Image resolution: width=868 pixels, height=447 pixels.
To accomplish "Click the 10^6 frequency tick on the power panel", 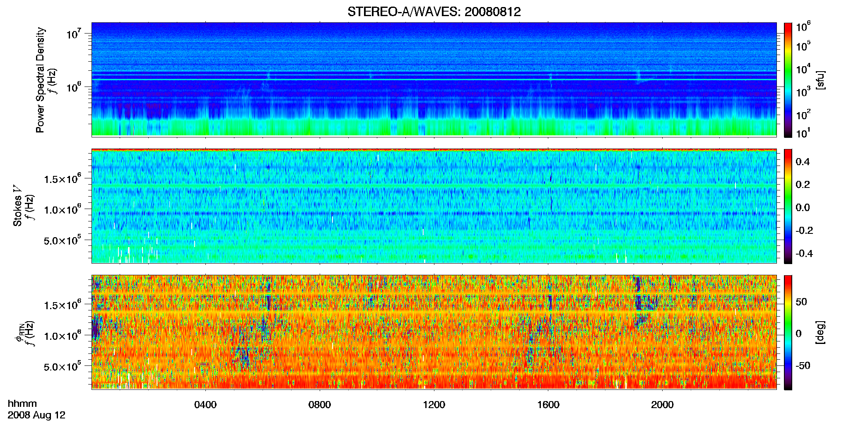I will (73, 87).
